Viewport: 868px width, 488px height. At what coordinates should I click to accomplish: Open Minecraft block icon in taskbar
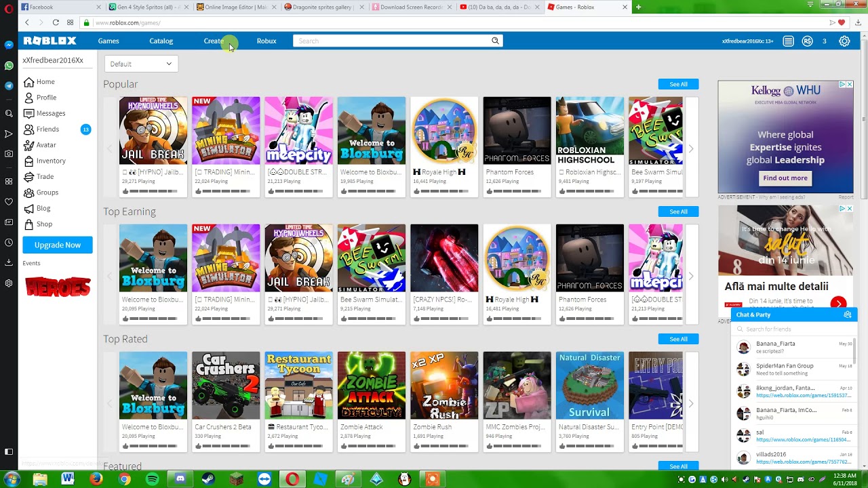click(236, 479)
